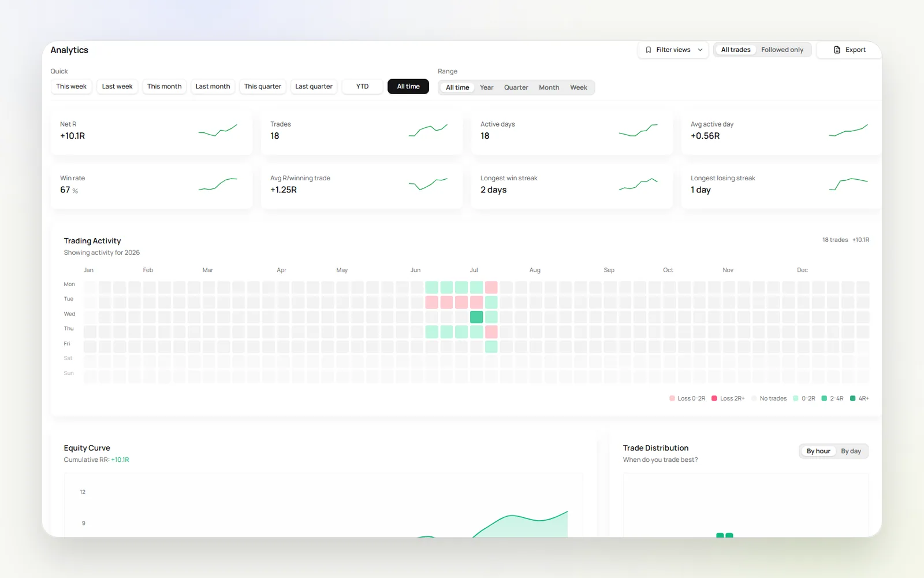Screen dimensions: 924x578
Task: Switch the Range to Month
Action: tap(549, 87)
